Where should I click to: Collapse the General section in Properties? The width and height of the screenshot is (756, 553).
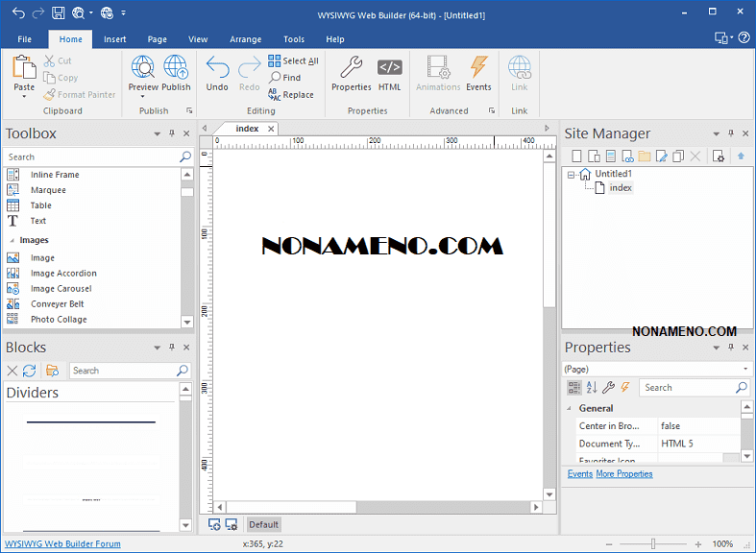570,408
